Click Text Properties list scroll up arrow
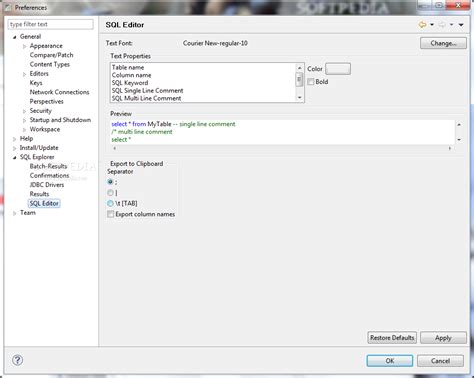474x378 pixels. pyautogui.click(x=299, y=68)
